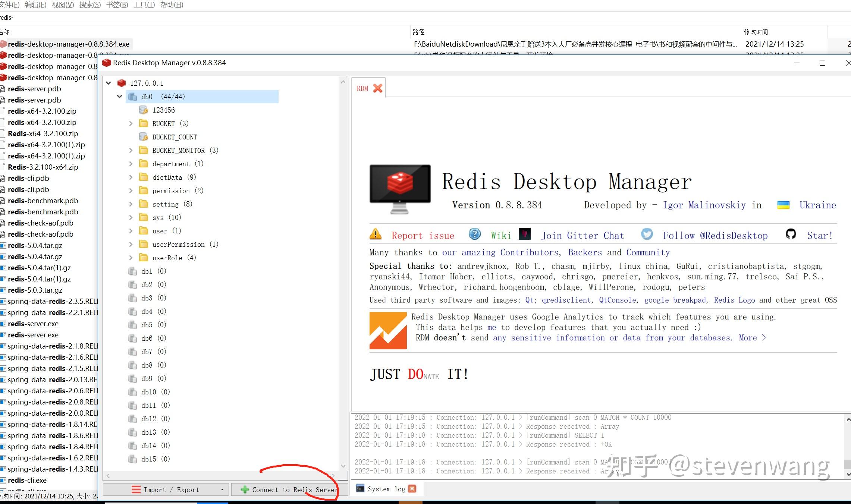The image size is (851, 504).
Task: Select redis-cli.exe in the file list
Action: (27, 480)
